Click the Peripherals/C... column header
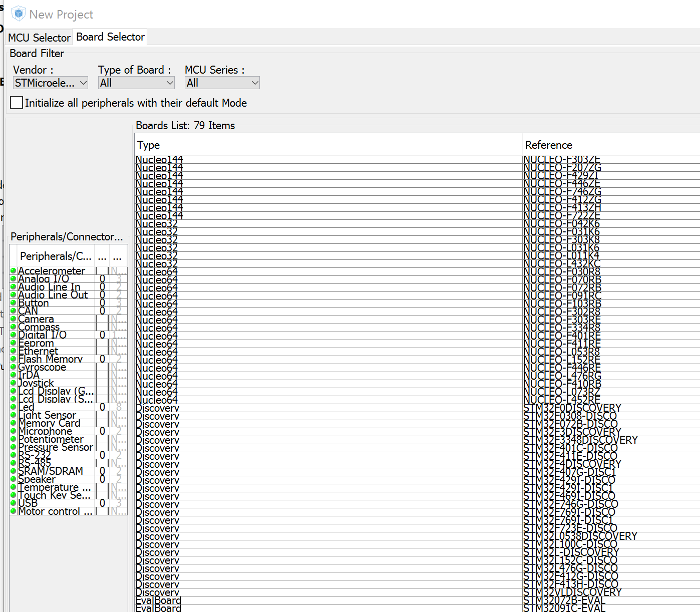Screen dimensions: 700x612 pos(56,256)
